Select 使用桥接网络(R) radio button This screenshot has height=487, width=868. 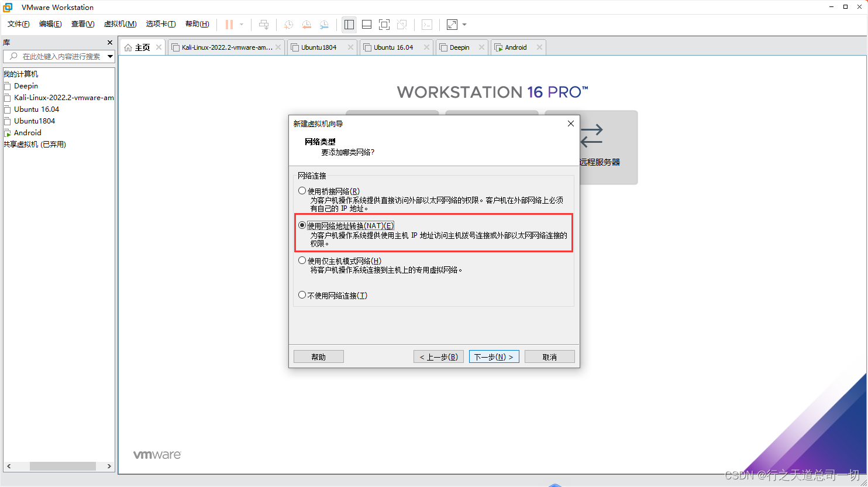pos(302,191)
